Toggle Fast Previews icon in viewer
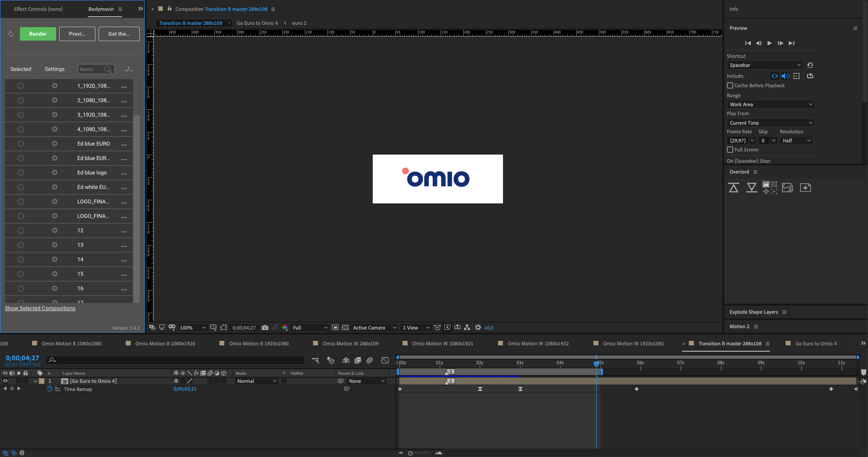The width and height of the screenshot is (868, 457). [x=447, y=327]
